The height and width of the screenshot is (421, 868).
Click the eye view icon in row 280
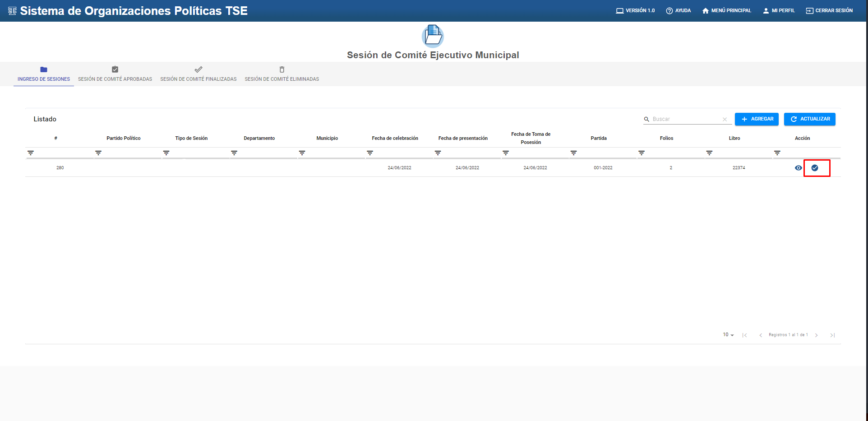(798, 168)
